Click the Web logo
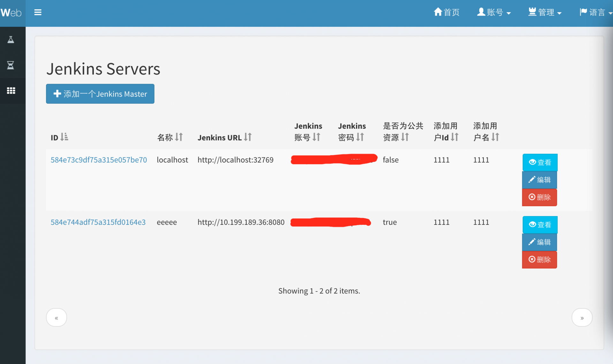The width and height of the screenshot is (613, 364). 11,12
